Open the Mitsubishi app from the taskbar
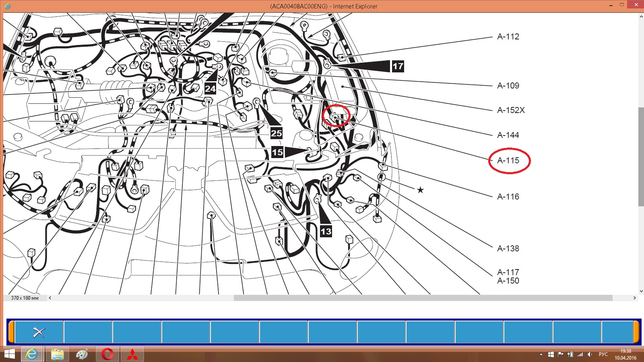 coord(132,354)
